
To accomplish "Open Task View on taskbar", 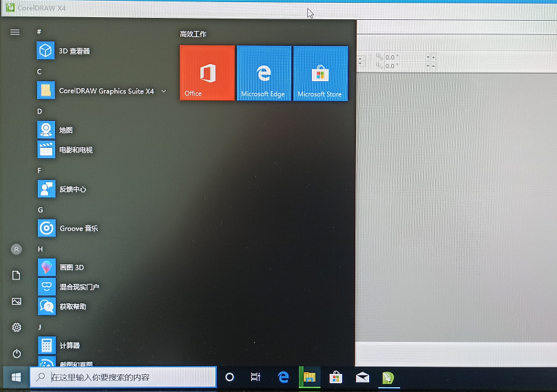I will 255,377.
